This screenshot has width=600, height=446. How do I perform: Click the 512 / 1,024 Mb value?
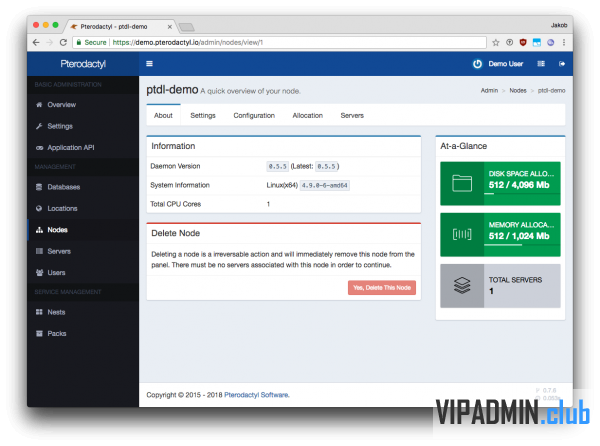coord(519,236)
